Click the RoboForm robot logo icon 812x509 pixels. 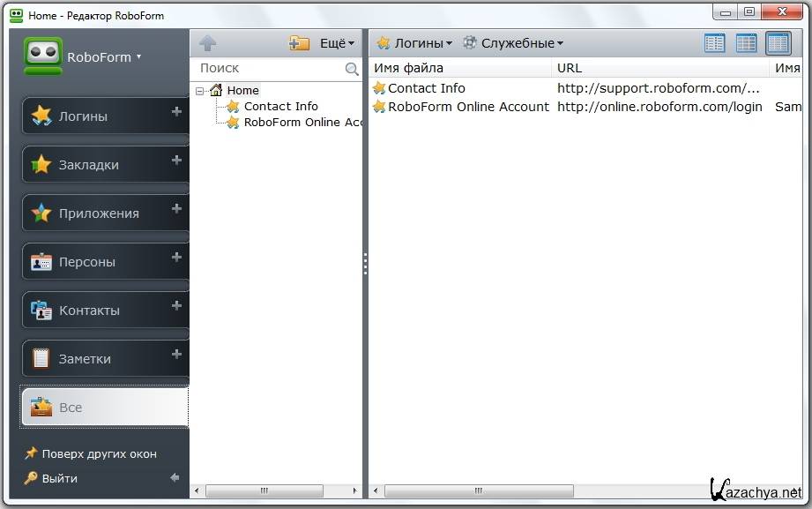[x=42, y=56]
